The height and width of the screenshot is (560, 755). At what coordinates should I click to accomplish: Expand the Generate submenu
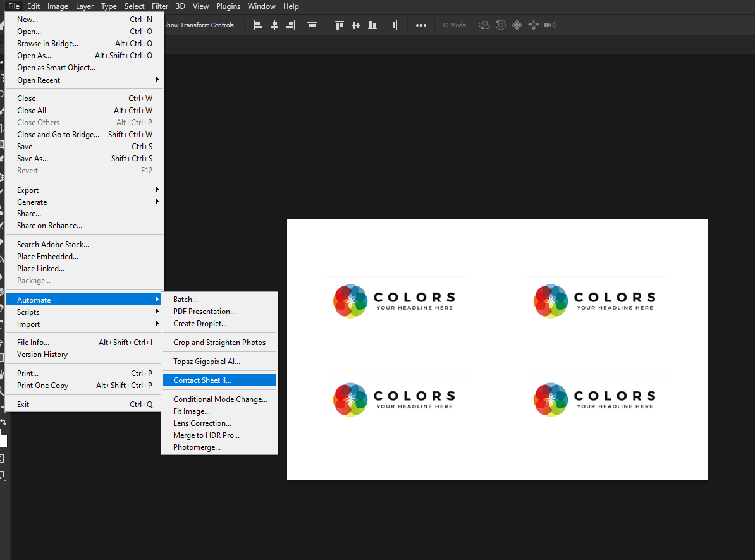(x=84, y=202)
